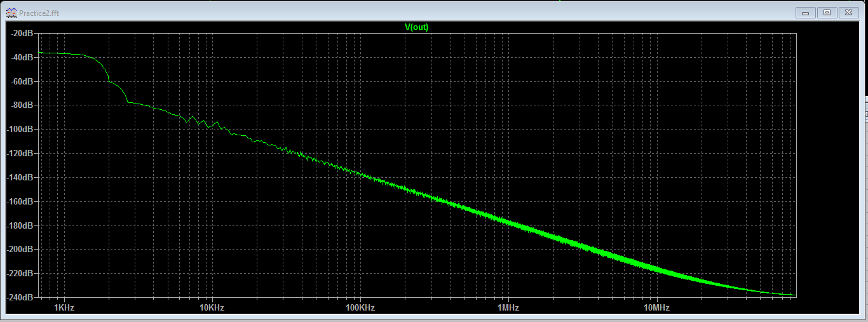Click the Practice2.fft window icon
This screenshot has width=868, height=322.
[x=11, y=13]
